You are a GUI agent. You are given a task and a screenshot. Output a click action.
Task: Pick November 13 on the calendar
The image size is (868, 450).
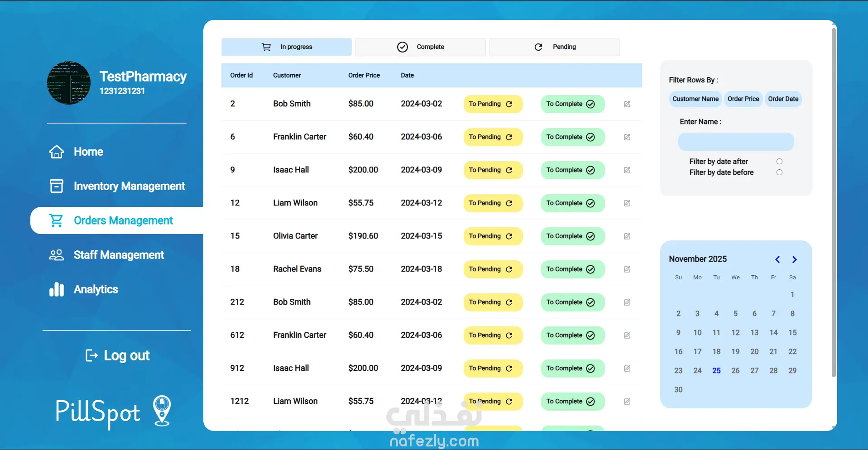coord(754,333)
